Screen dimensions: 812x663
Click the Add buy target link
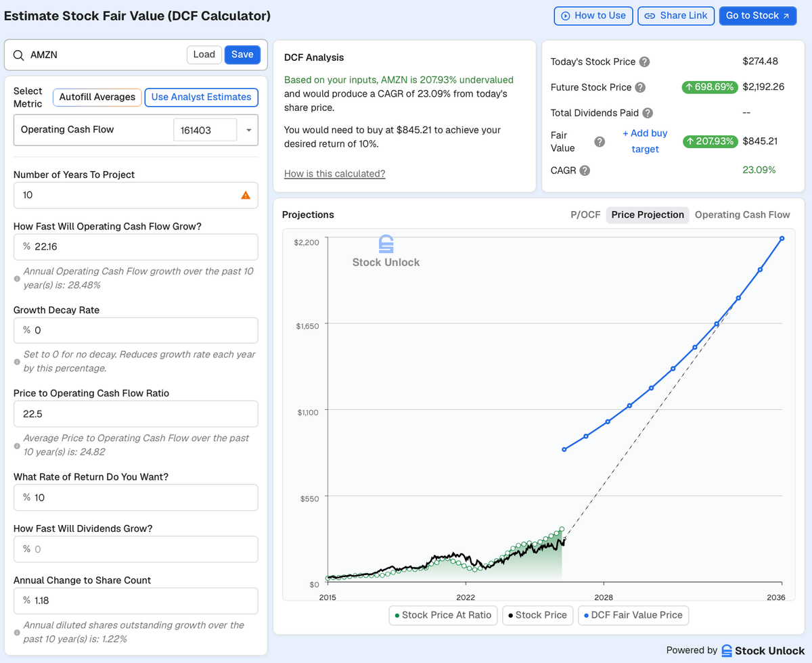click(645, 141)
